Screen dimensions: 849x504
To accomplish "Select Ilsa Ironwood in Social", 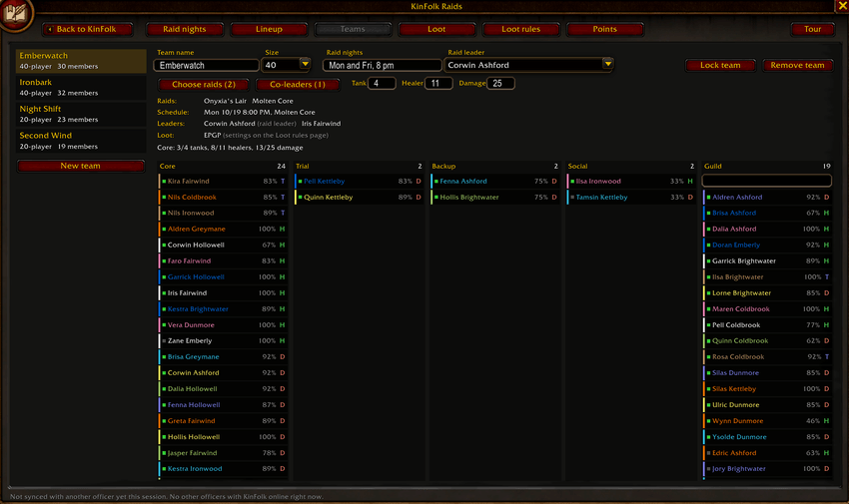I will [631, 182].
